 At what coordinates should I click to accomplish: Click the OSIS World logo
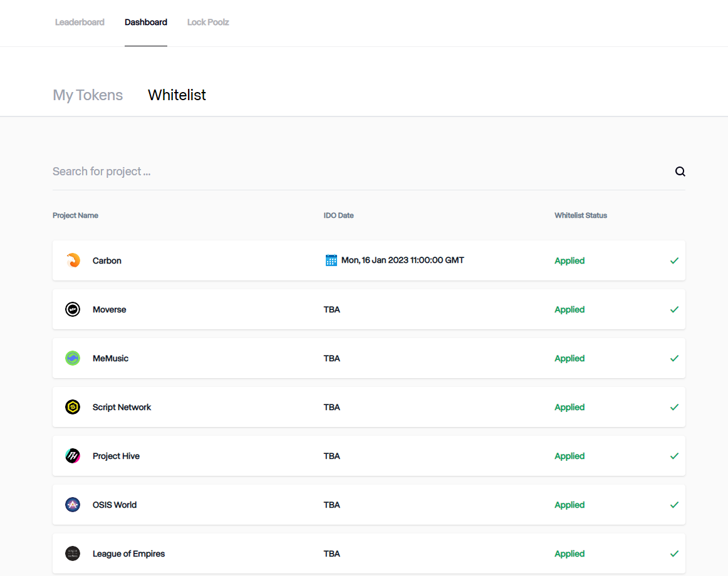tap(73, 505)
